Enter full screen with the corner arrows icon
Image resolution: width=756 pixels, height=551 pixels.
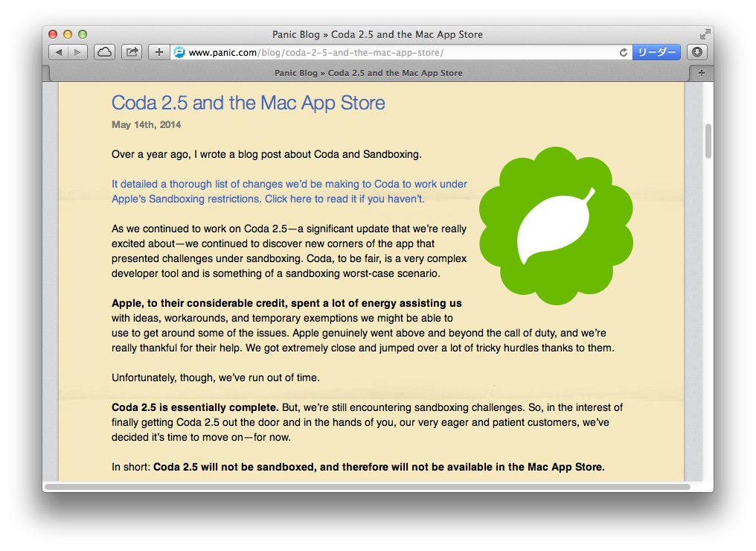pos(705,34)
